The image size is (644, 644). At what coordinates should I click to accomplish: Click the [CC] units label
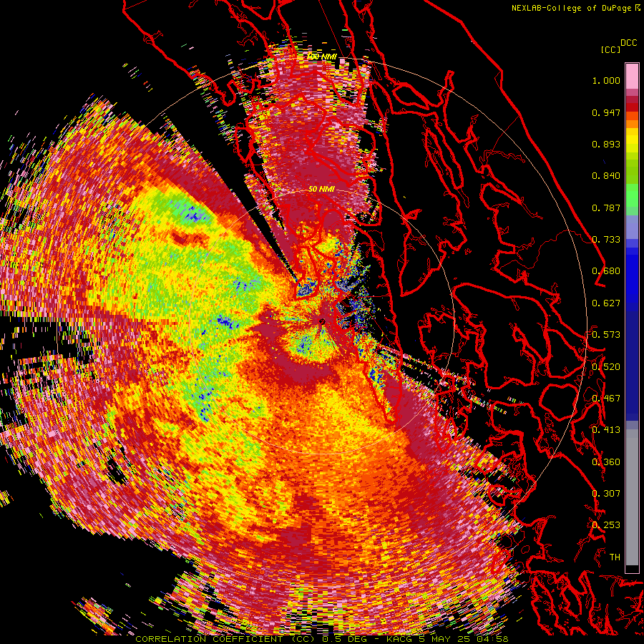click(x=610, y=49)
